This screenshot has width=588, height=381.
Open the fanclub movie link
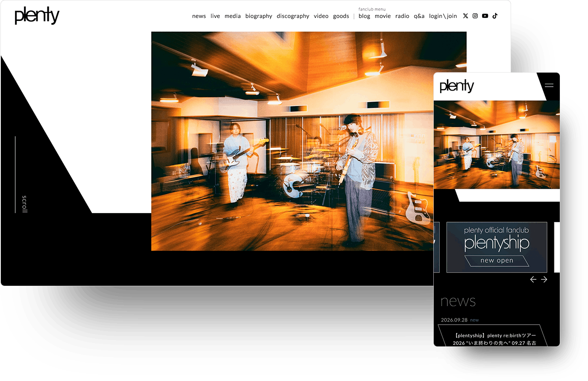tap(382, 16)
